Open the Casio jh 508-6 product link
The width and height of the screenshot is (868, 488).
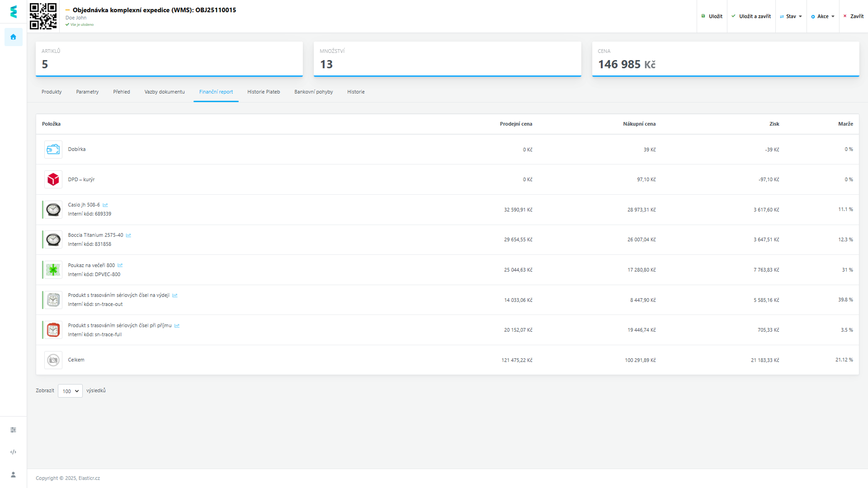pyautogui.click(x=84, y=205)
